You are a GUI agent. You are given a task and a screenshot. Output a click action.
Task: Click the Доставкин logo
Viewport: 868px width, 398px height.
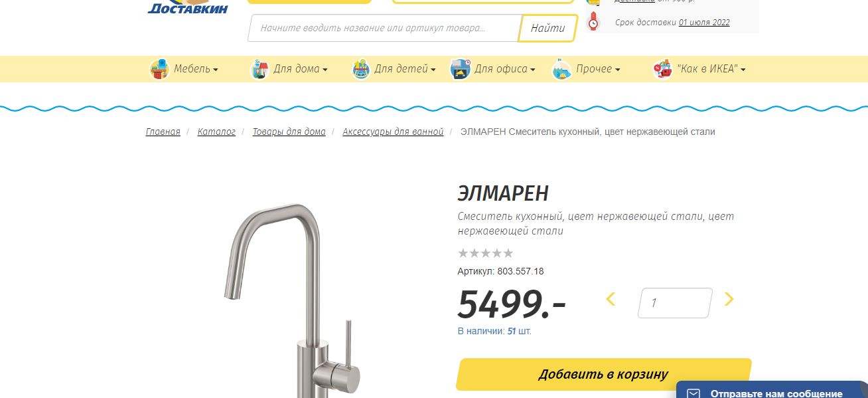tap(188, 7)
